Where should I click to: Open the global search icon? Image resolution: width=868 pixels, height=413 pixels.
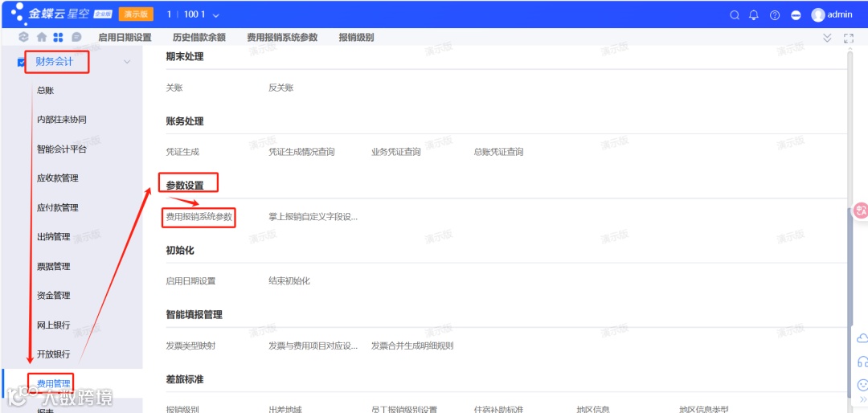tap(735, 15)
